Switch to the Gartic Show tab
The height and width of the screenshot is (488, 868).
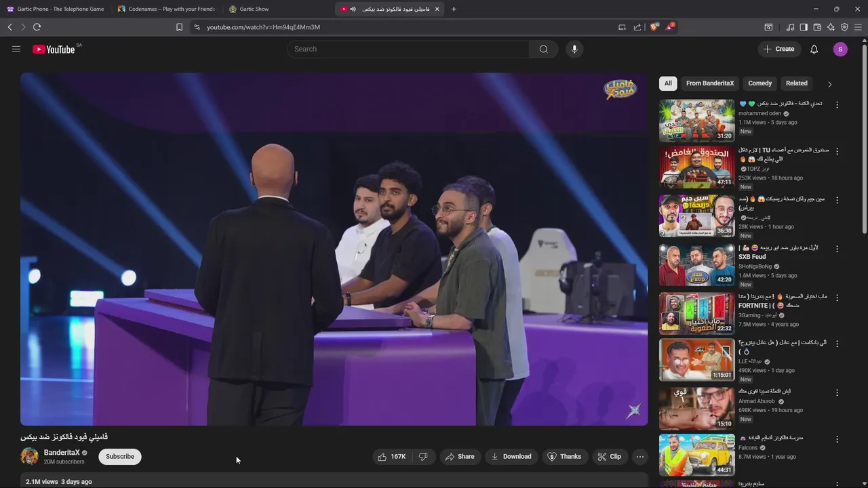(x=278, y=9)
